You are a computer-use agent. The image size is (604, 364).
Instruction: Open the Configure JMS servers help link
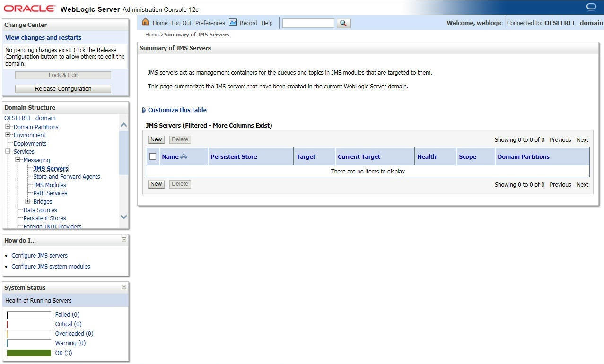[x=40, y=255]
